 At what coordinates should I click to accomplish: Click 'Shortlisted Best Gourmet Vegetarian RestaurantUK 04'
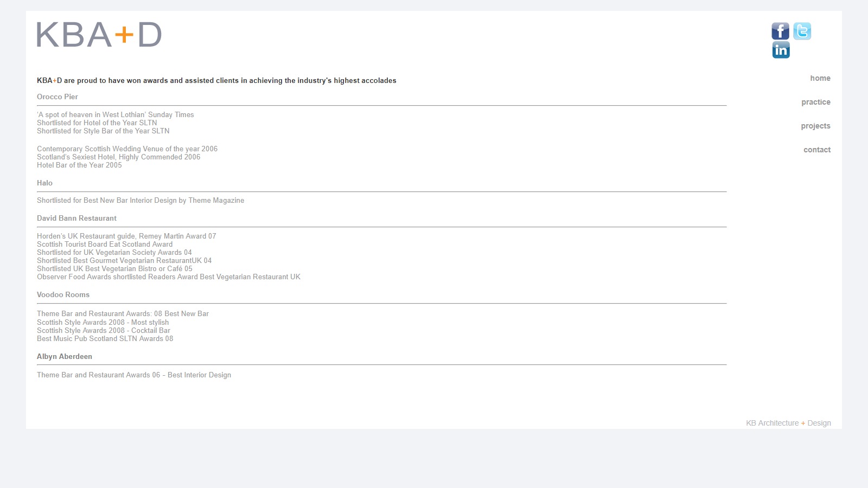point(124,260)
